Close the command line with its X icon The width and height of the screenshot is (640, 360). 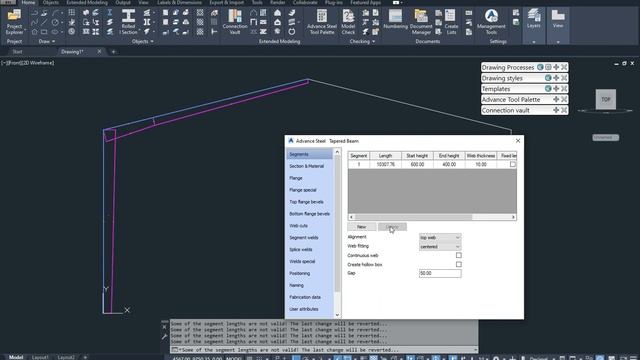coord(164,327)
